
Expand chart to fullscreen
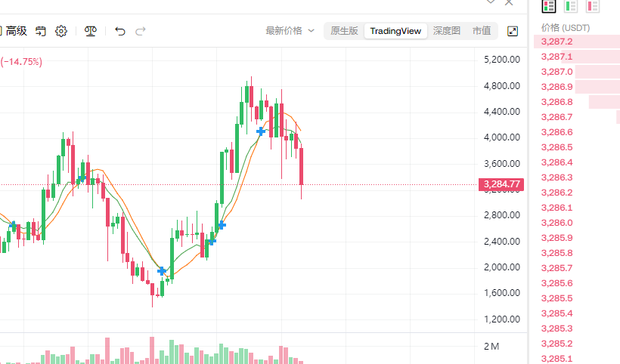pos(513,31)
